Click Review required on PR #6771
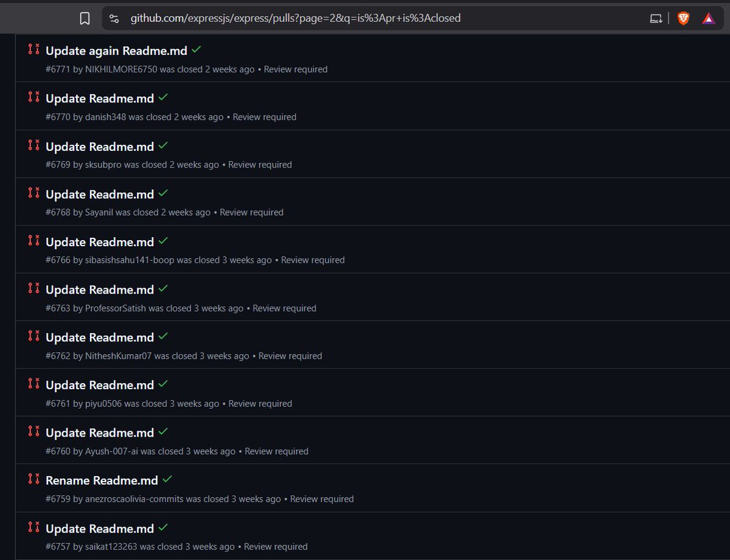This screenshot has width=730, height=560. coord(296,69)
